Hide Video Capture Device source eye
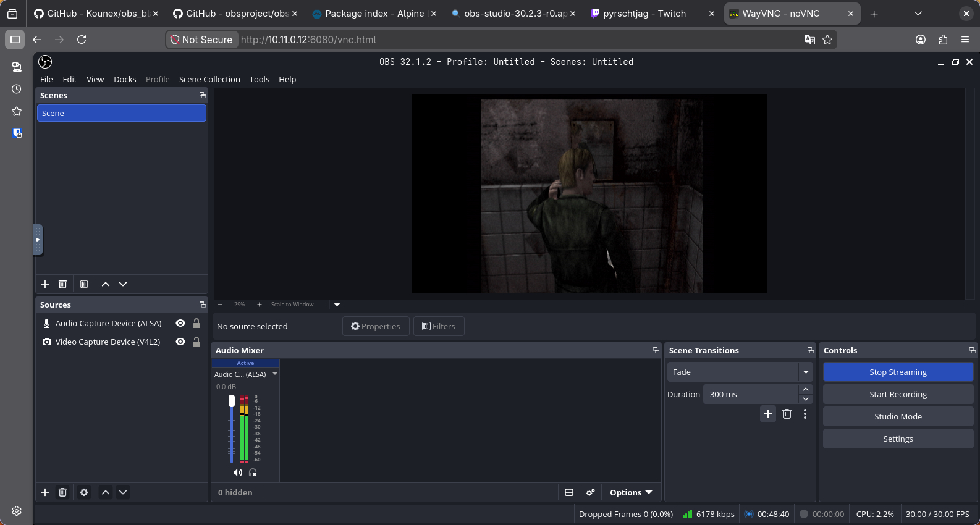The image size is (980, 525). 180,342
